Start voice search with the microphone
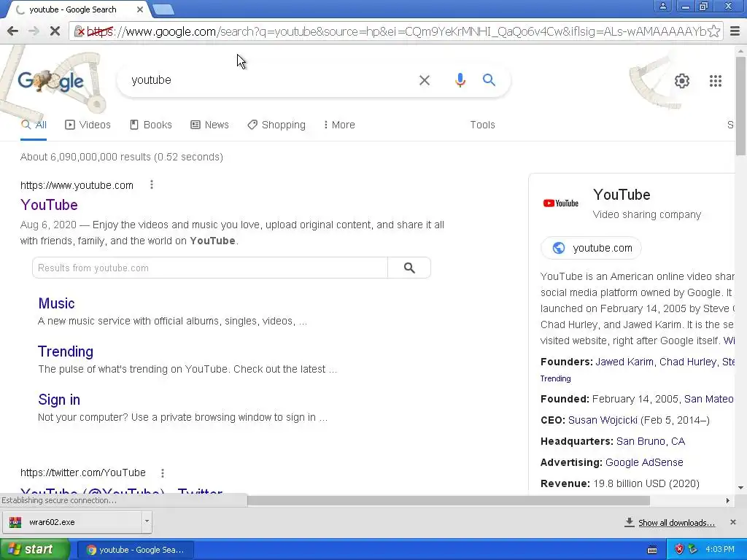 [x=460, y=80]
